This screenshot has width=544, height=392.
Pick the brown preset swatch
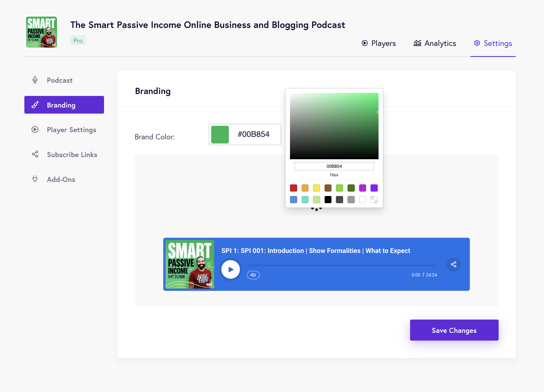(328, 188)
